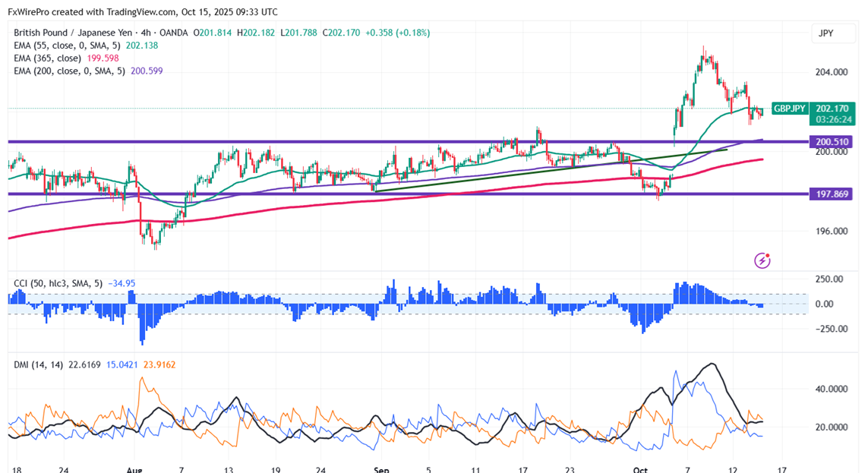Screen dimensions: 868x473
Task: Click the 204.000 price axis label
Action: [x=832, y=72]
